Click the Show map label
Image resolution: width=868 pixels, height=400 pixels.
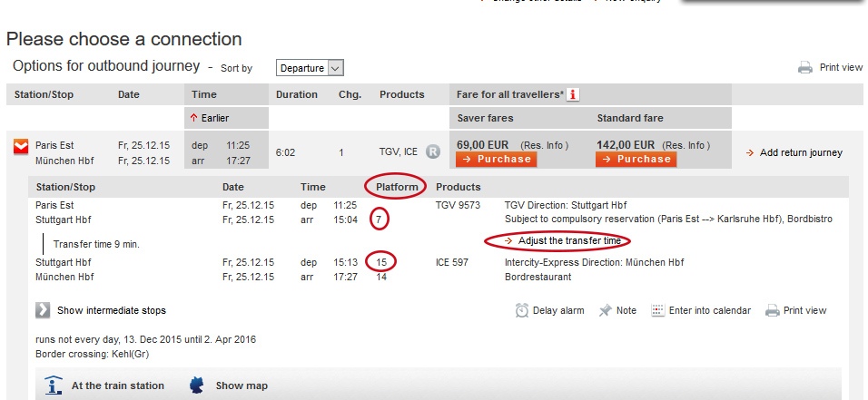[242, 385]
